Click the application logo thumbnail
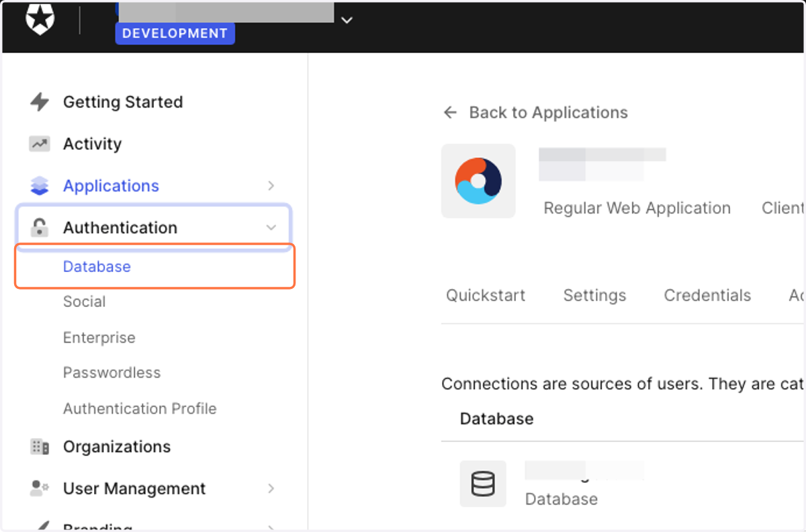This screenshot has width=806, height=532. [478, 181]
